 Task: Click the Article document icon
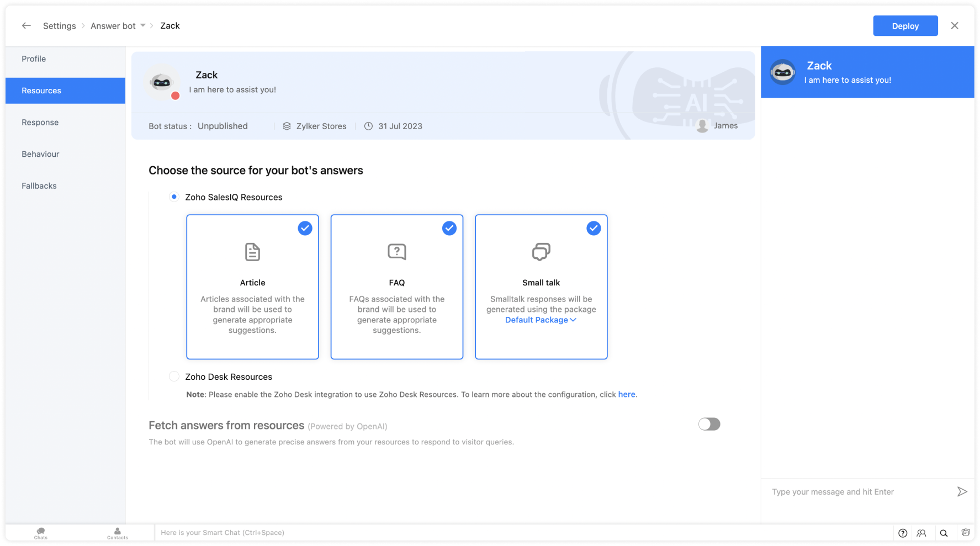(x=252, y=252)
